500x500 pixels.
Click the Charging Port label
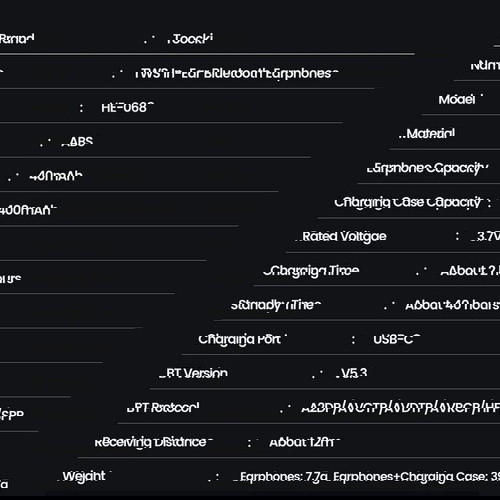pos(240,340)
